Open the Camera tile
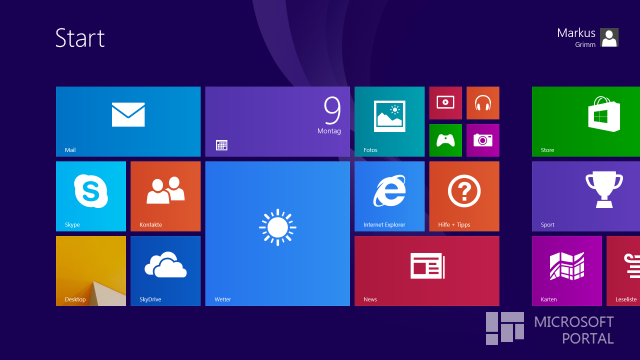This screenshot has width=640, height=360. tap(483, 140)
